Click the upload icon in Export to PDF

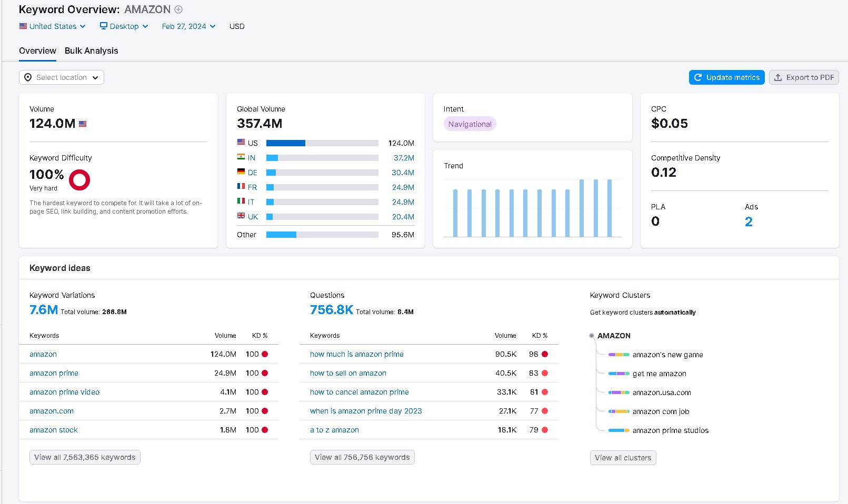click(x=778, y=77)
